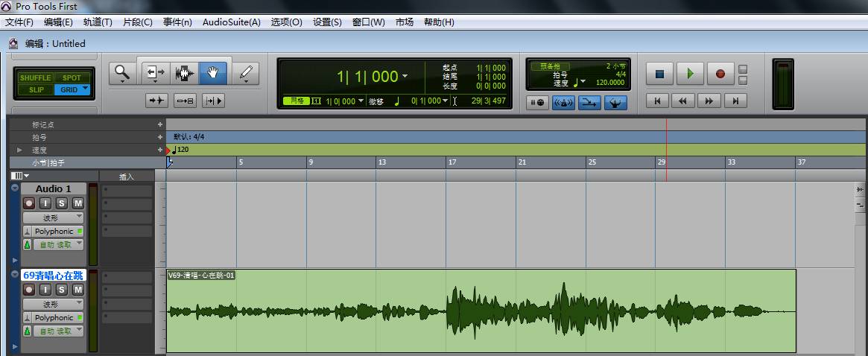
Task: Click the Rewind button
Action: 683,101
